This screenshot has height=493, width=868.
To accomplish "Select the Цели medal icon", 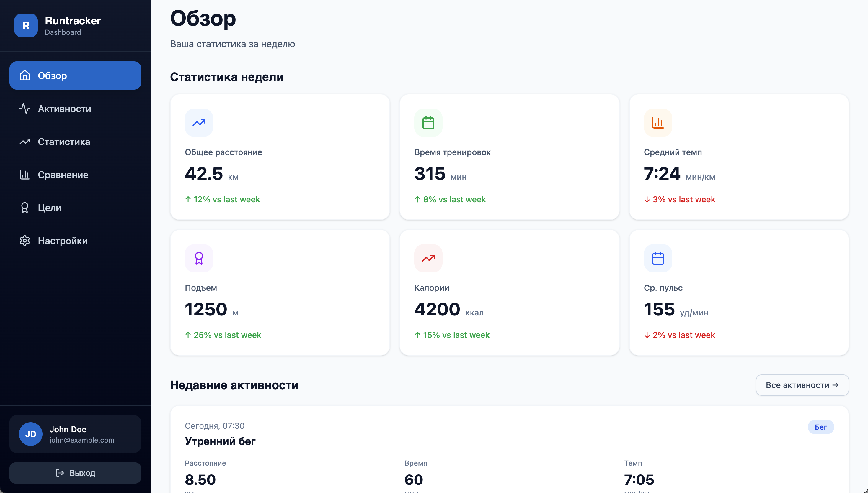I will (25, 208).
